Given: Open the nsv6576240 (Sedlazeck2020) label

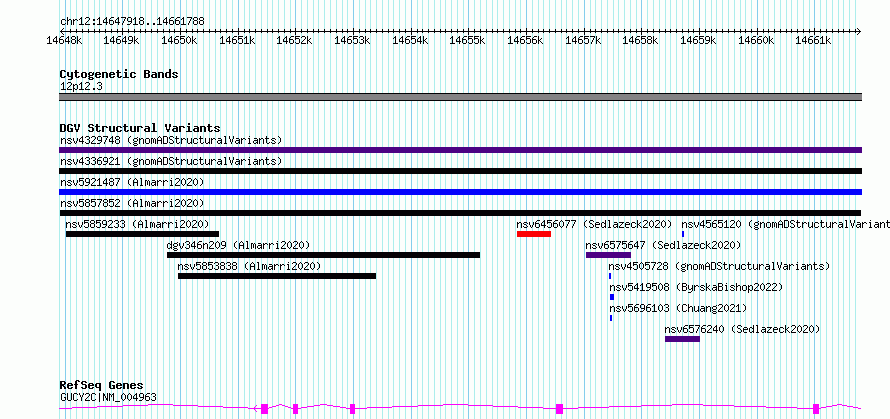Looking at the screenshot, I should click(742, 329).
